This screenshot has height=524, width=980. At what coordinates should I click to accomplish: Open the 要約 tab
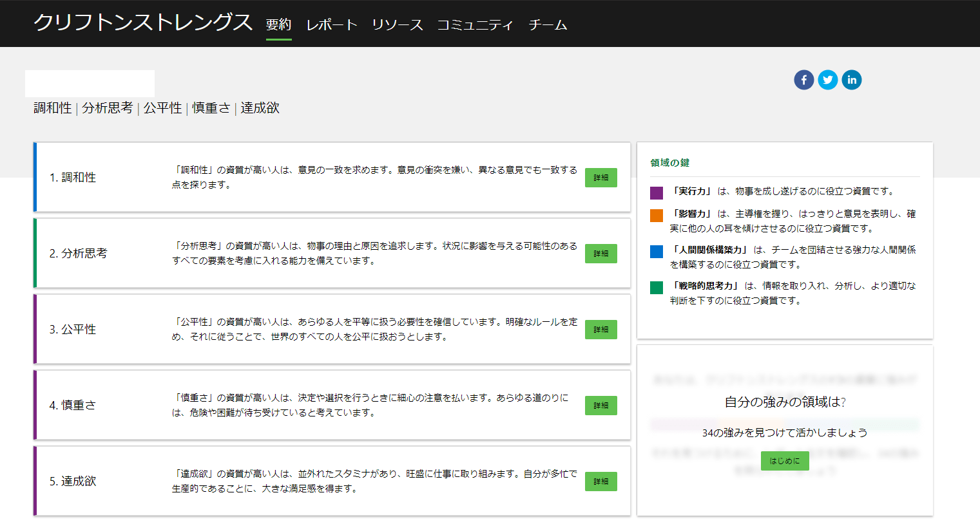(279, 24)
